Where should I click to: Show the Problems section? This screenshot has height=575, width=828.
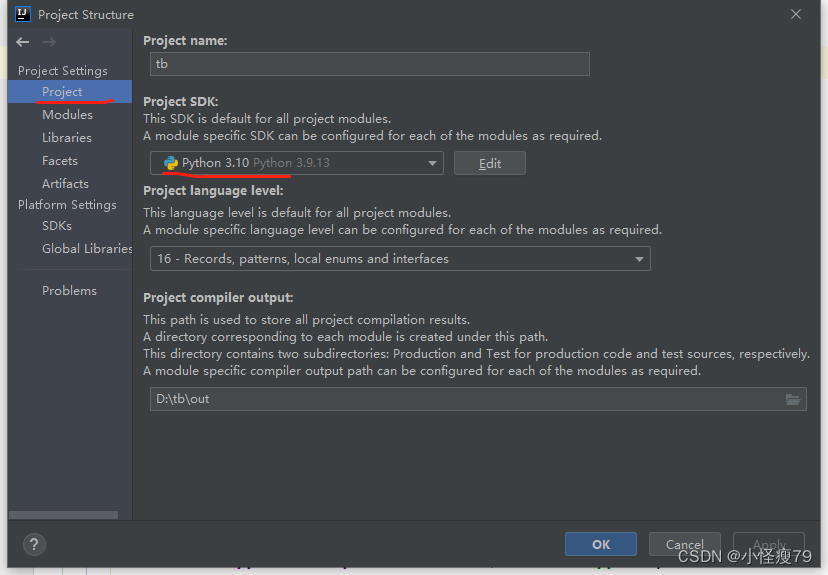(69, 291)
